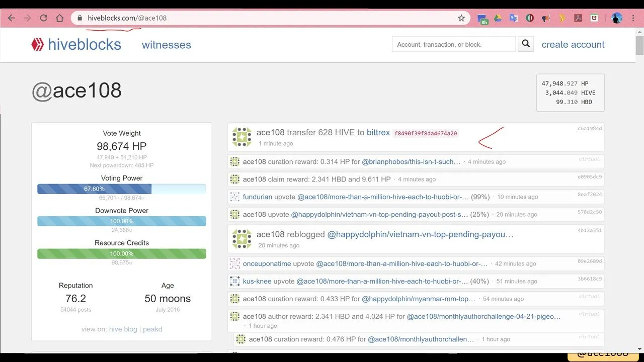The width and height of the screenshot is (644, 362).
Task: View site security padlock info
Action: pos(79,18)
